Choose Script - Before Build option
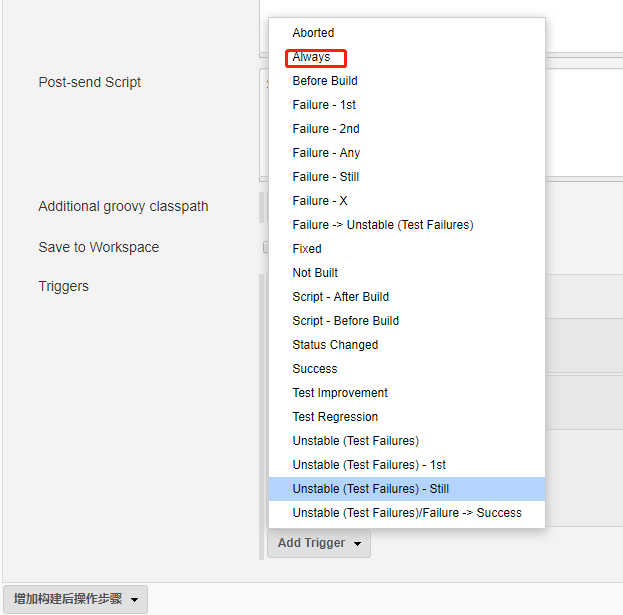Viewport: 623px width, 615px height. coord(345,321)
